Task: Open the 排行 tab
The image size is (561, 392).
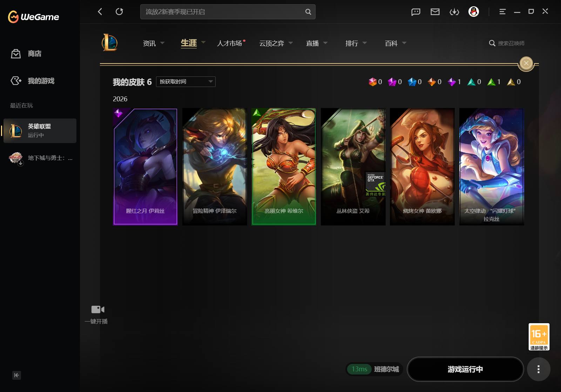Action: pos(352,43)
